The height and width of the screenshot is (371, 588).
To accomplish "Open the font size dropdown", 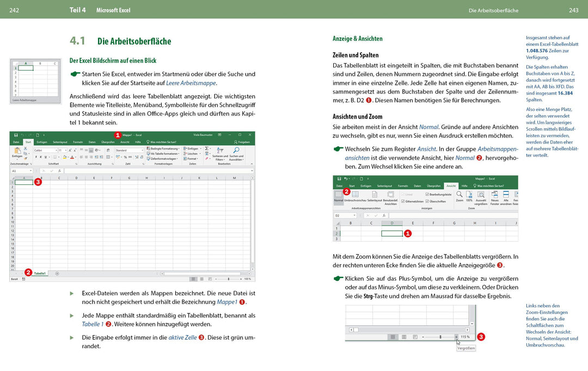I will click(65, 151).
